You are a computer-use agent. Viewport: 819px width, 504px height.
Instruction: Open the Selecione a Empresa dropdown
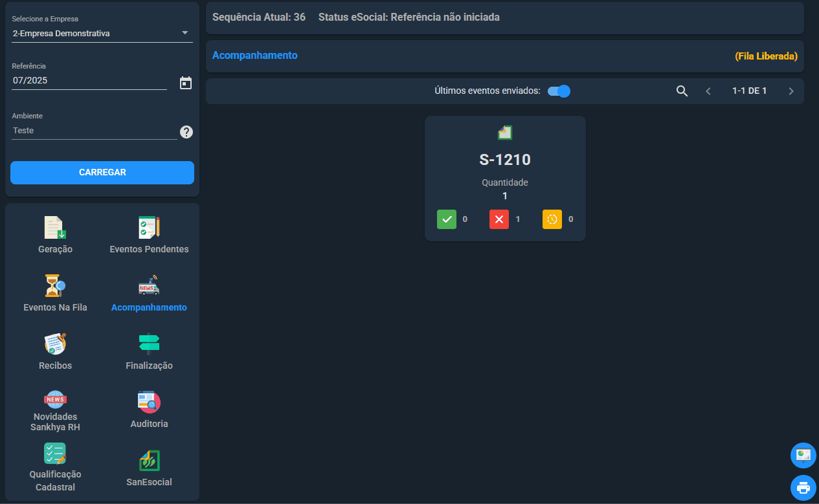pos(102,33)
